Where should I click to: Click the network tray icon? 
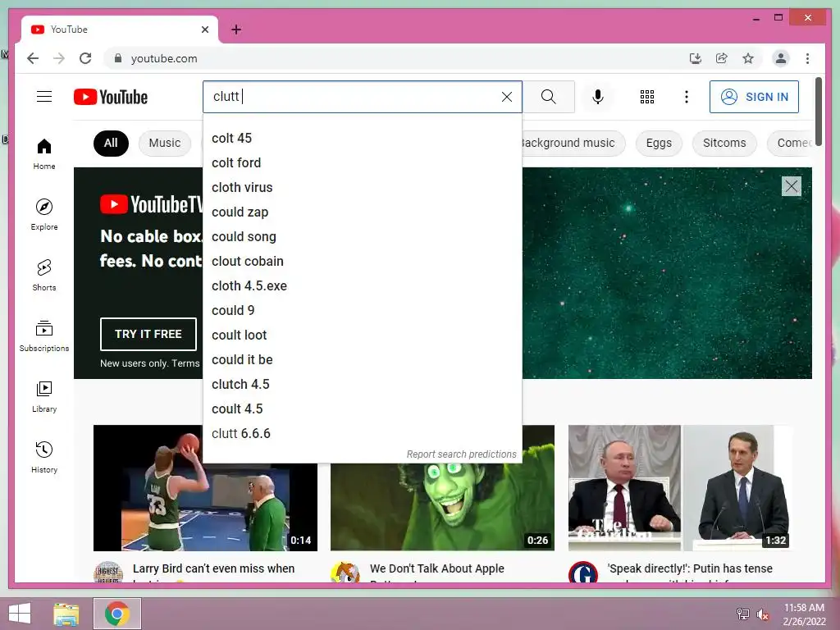[x=743, y=614]
